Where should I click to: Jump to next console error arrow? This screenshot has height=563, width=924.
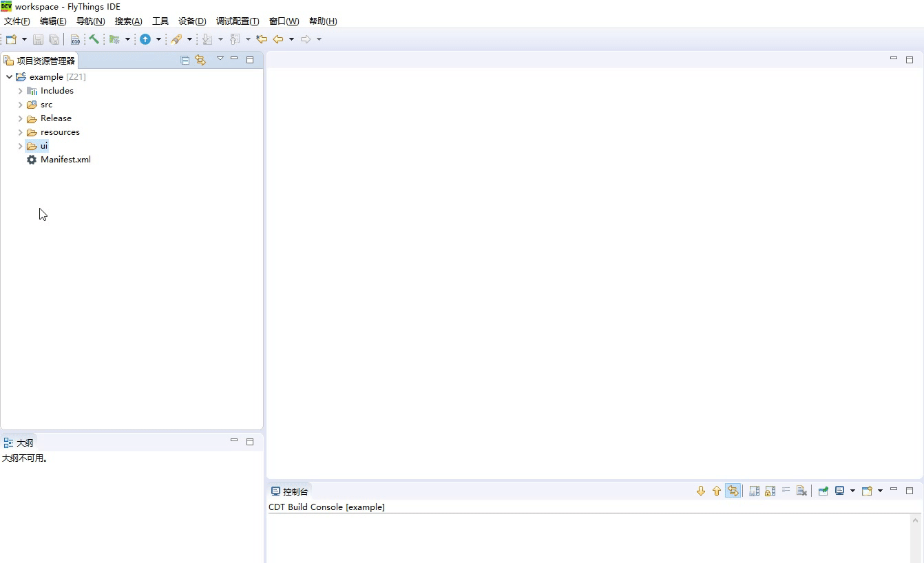[701, 491]
